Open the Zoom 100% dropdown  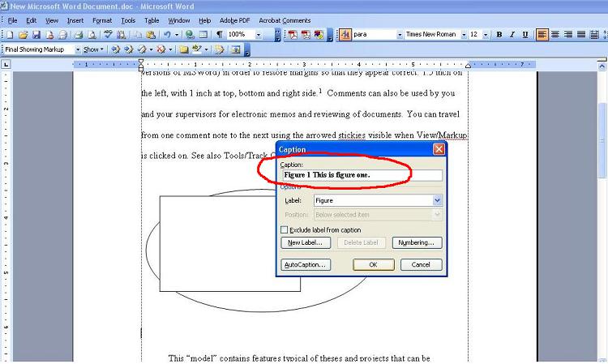pyautogui.click(x=259, y=35)
